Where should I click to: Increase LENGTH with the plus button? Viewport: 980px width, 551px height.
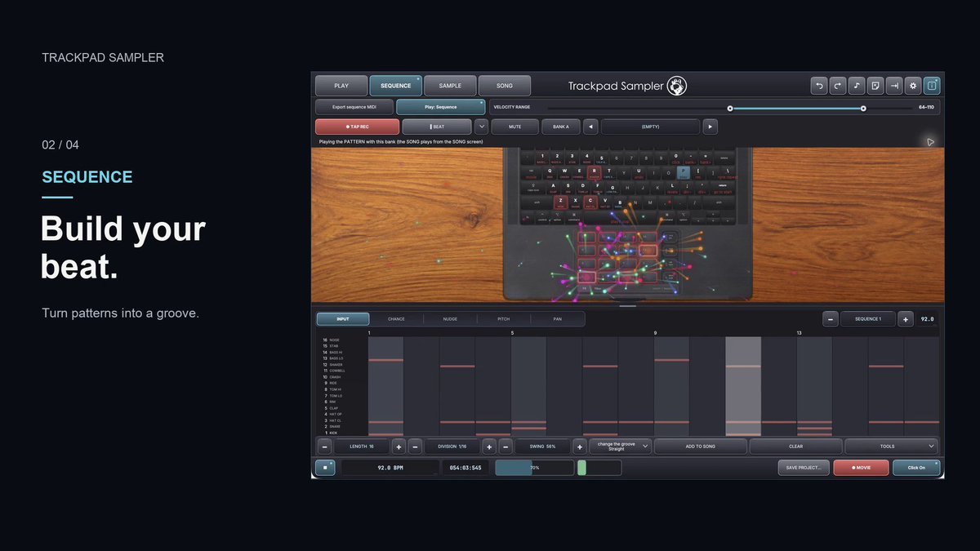click(398, 447)
